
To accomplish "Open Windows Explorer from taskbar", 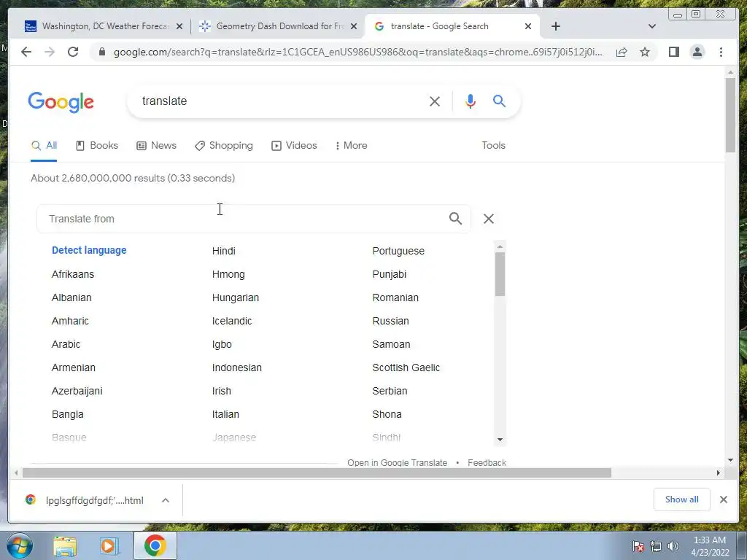I will pyautogui.click(x=65, y=545).
